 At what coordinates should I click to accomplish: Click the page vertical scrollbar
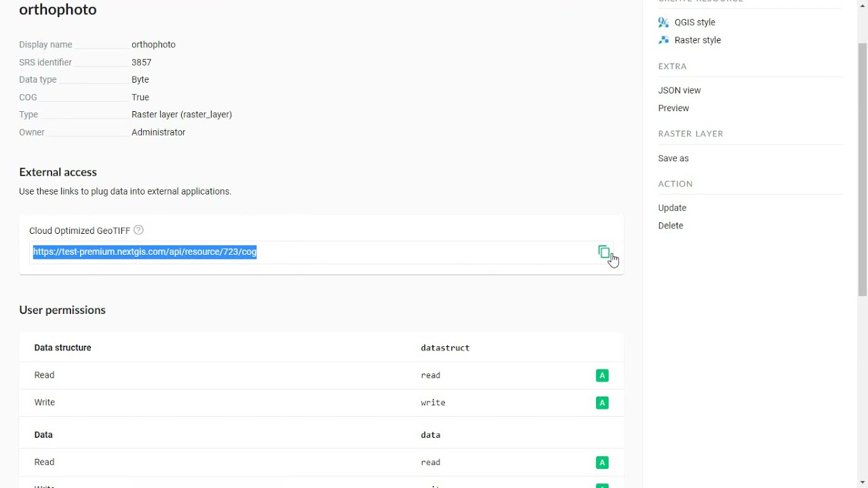click(863, 169)
